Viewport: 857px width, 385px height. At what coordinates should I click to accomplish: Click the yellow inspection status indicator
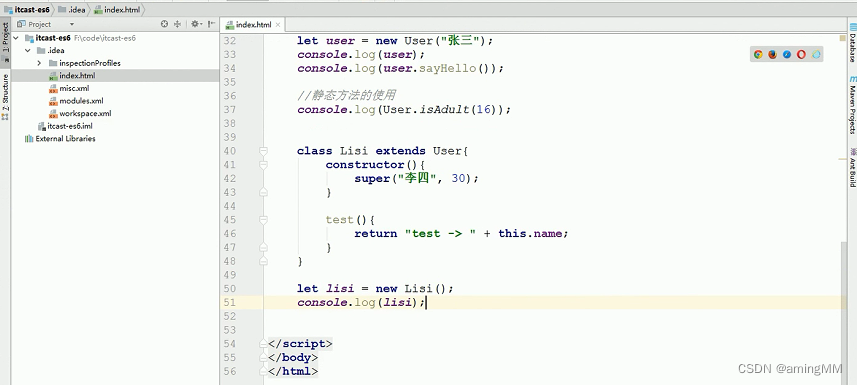(x=842, y=38)
